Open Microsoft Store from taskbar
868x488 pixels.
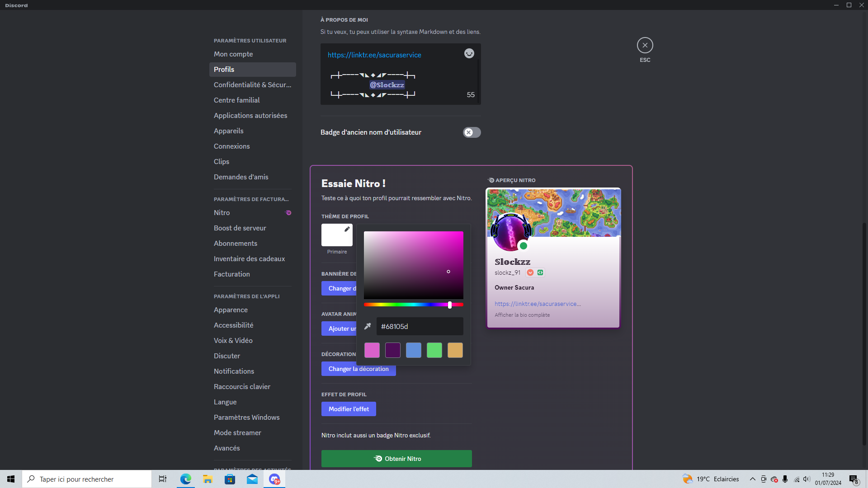[x=230, y=479]
